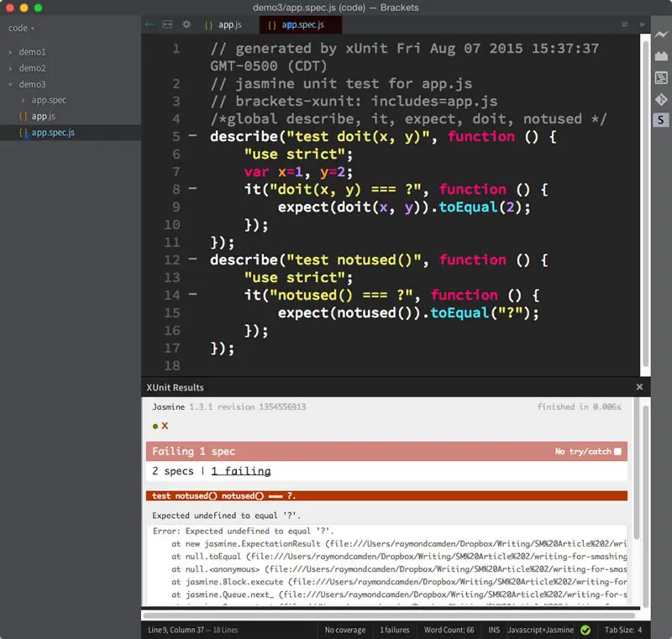
Task: Open the Git diamond icon in sidebar
Action: point(661,99)
